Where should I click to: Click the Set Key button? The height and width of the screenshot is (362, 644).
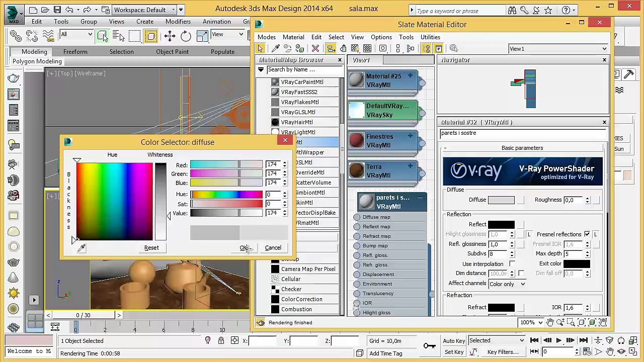(454, 352)
